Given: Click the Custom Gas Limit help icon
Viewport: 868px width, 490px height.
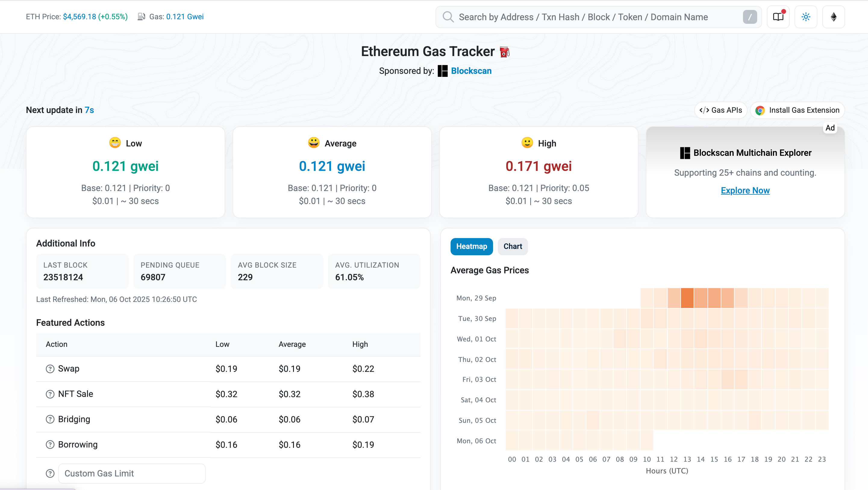Looking at the screenshot, I should (x=50, y=473).
